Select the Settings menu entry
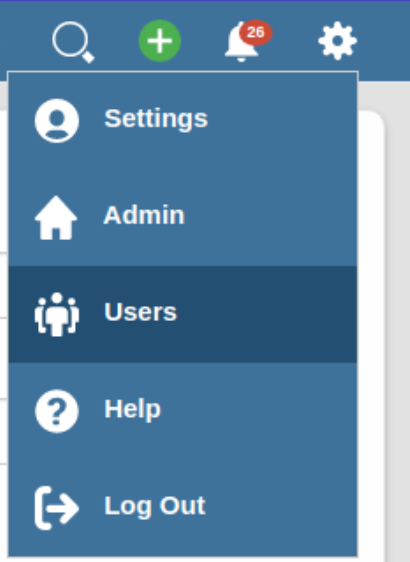 click(183, 121)
